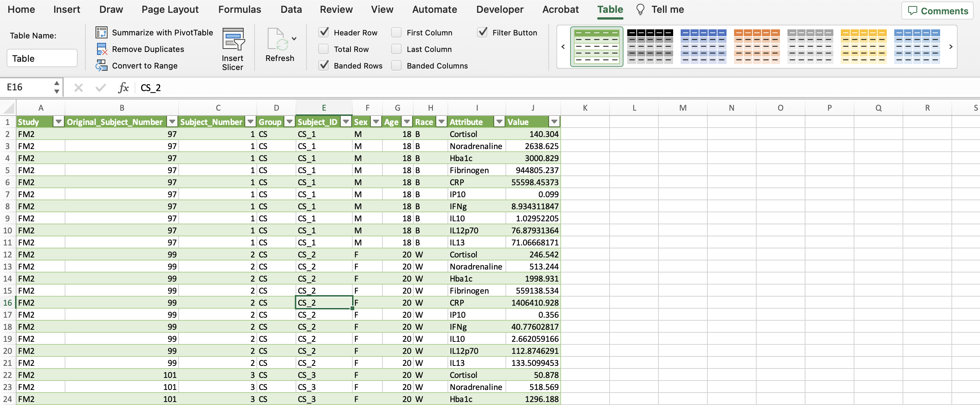Click the Tell me lightbulb icon
980x405 pixels.
pyautogui.click(x=640, y=9)
